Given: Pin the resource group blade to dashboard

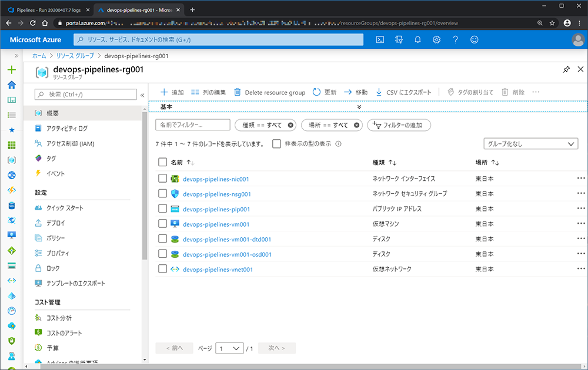Looking at the screenshot, I should point(566,69).
